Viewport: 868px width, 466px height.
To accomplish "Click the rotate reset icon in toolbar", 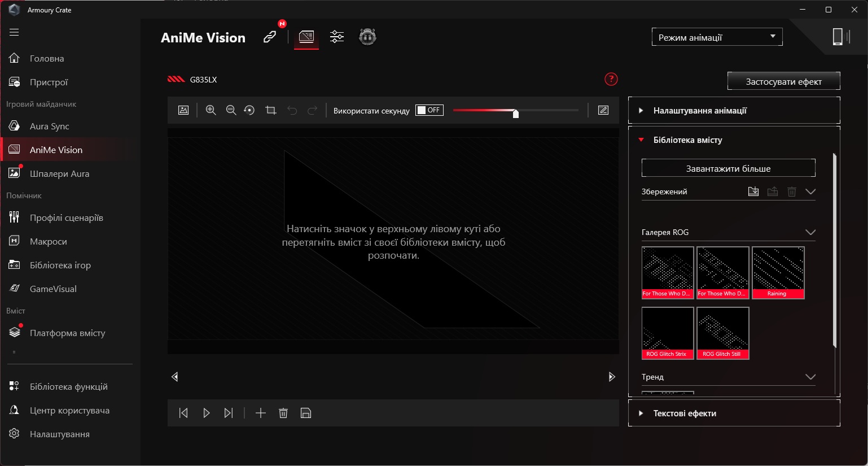I will point(249,110).
